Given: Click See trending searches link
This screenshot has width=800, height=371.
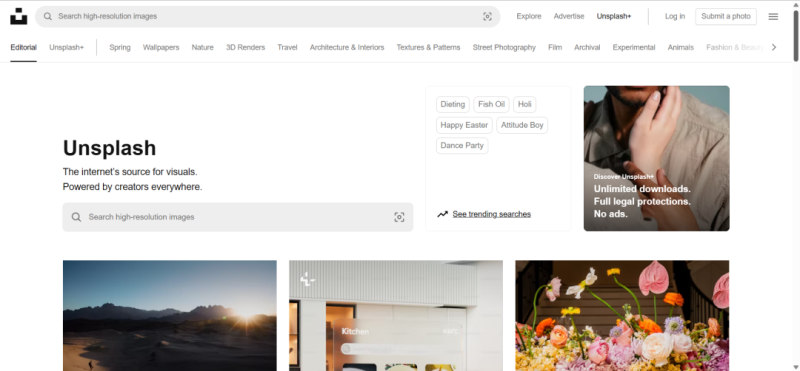Looking at the screenshot, I should (x=491, y=214).
